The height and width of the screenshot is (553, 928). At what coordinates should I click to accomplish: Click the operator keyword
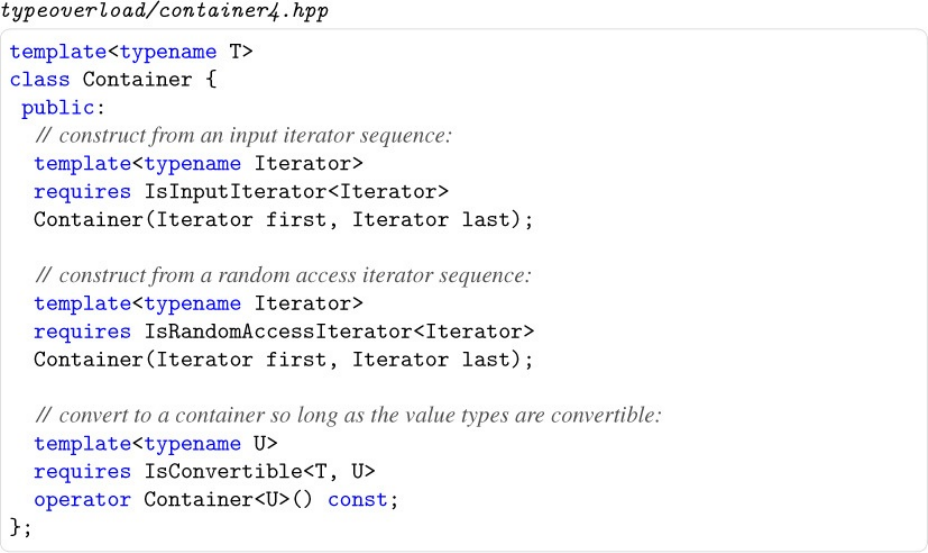pyautogui.click(x=82, y=499)
